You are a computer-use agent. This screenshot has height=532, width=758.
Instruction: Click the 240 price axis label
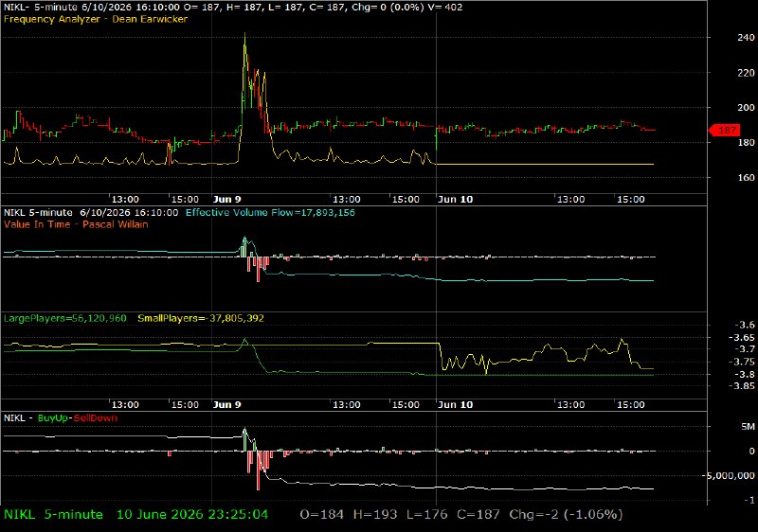coord(746,38)
